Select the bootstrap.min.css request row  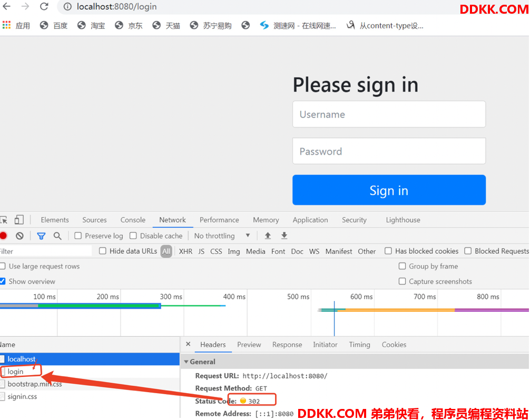90,384
